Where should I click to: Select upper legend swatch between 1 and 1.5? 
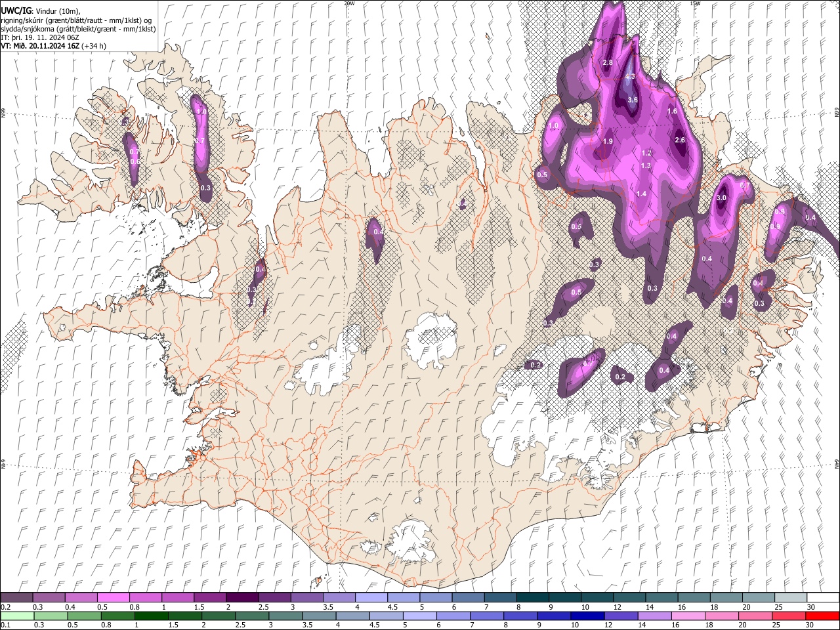click(178, 597)
